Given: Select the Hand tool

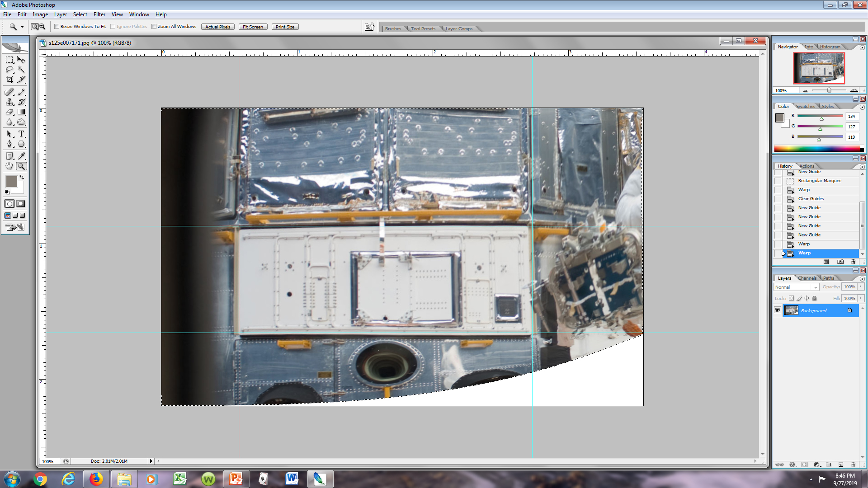Looking at the screenshot, I should (x=9, y=166).
